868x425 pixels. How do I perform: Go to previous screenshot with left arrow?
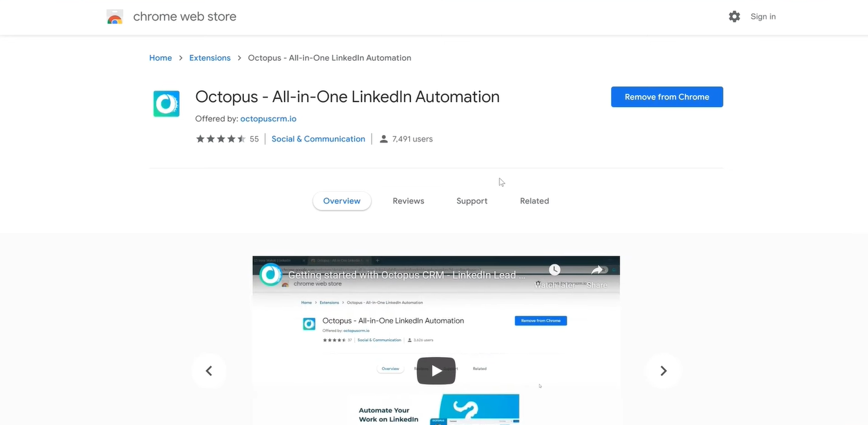(209, 371)
